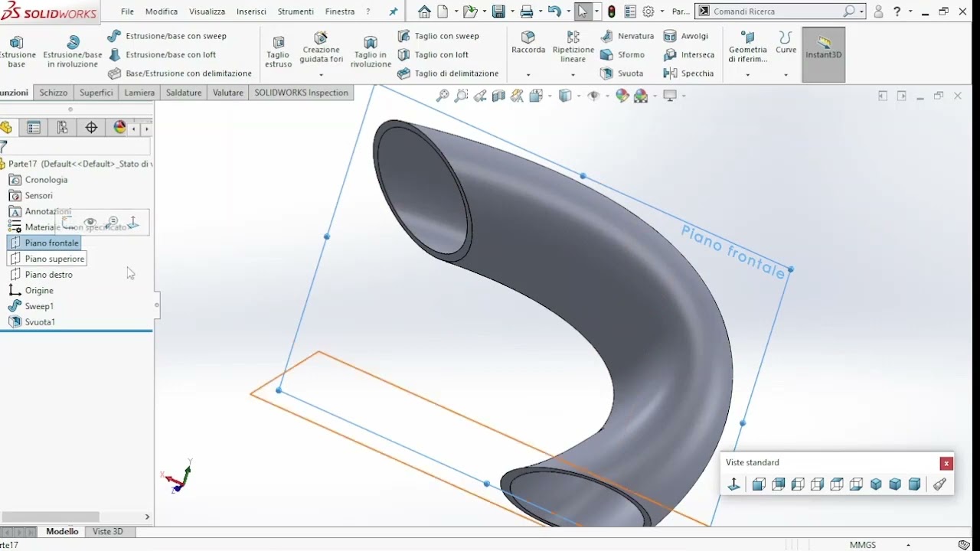Open the Inserisci menu
980x551 pixels.
click(251, 11)
